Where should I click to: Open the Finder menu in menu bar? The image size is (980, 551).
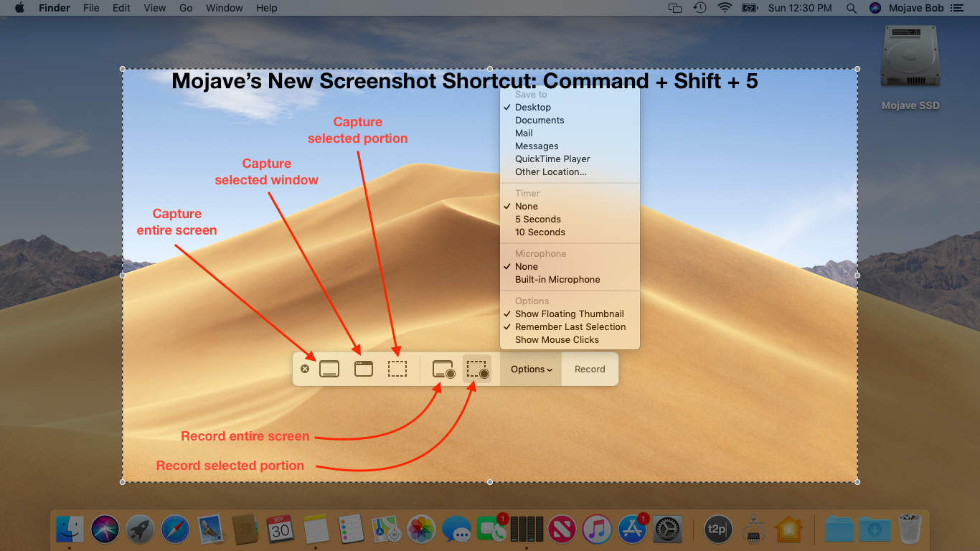point(55,8)
